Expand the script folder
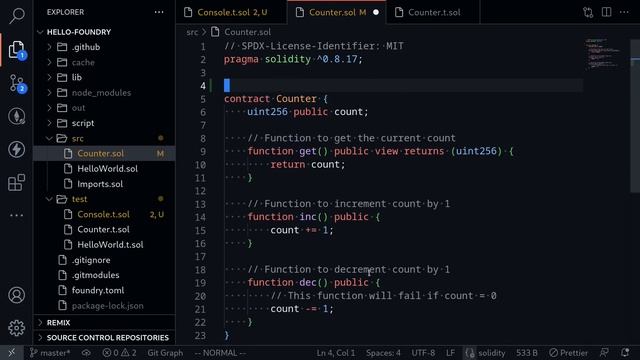This screenshot has height=360, width=640. point(104,123)
